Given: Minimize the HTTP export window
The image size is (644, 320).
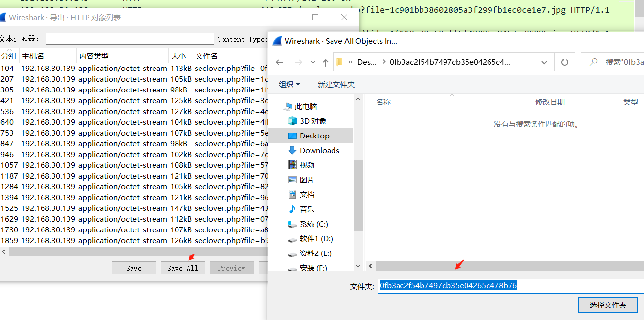Looking at the screenshot, I should pyautogui.click(x=287, y=17).
